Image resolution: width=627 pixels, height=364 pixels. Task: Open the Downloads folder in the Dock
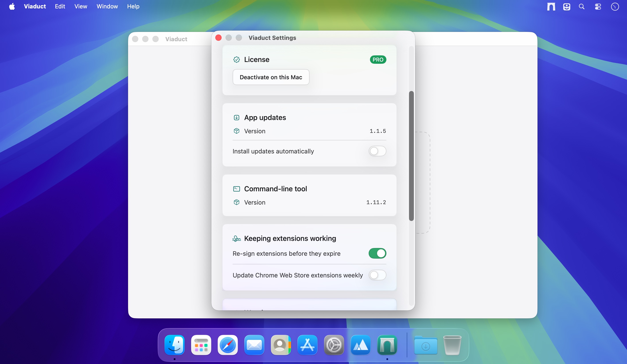tap(426, 345)
